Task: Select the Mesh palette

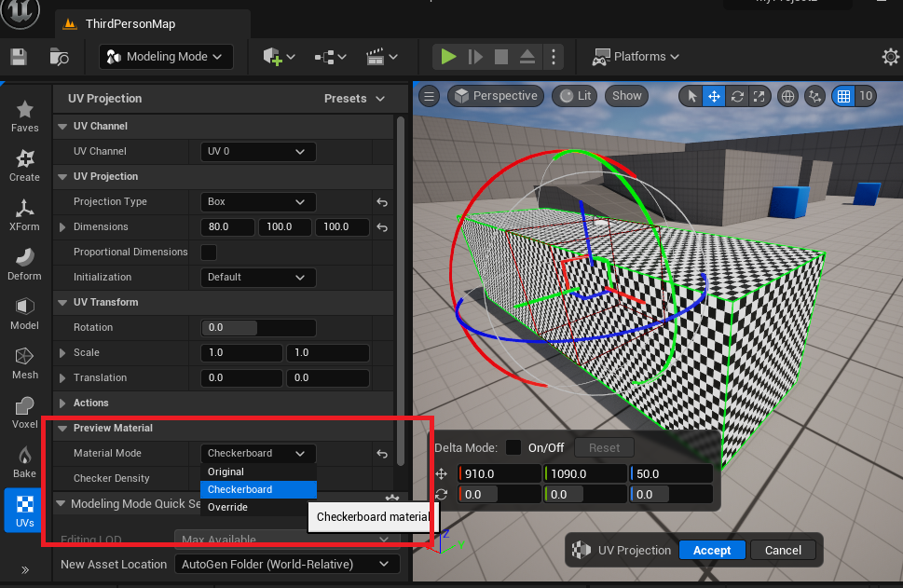Action: tap(25, 364)
